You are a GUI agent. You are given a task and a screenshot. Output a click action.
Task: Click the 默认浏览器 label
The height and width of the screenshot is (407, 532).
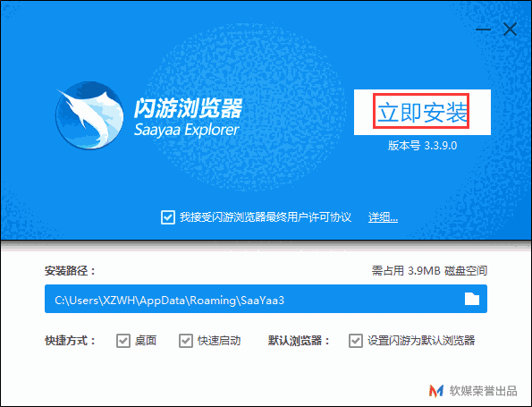299,341
